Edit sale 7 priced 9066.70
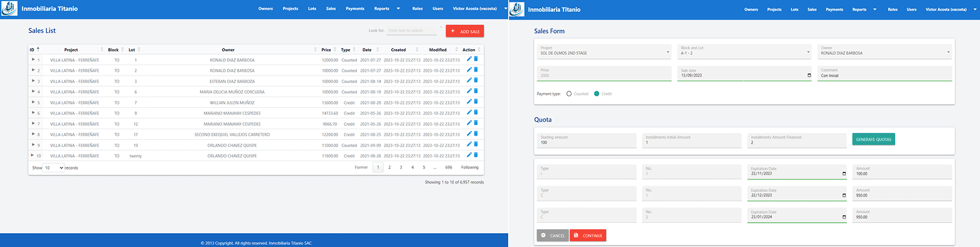 469,123
